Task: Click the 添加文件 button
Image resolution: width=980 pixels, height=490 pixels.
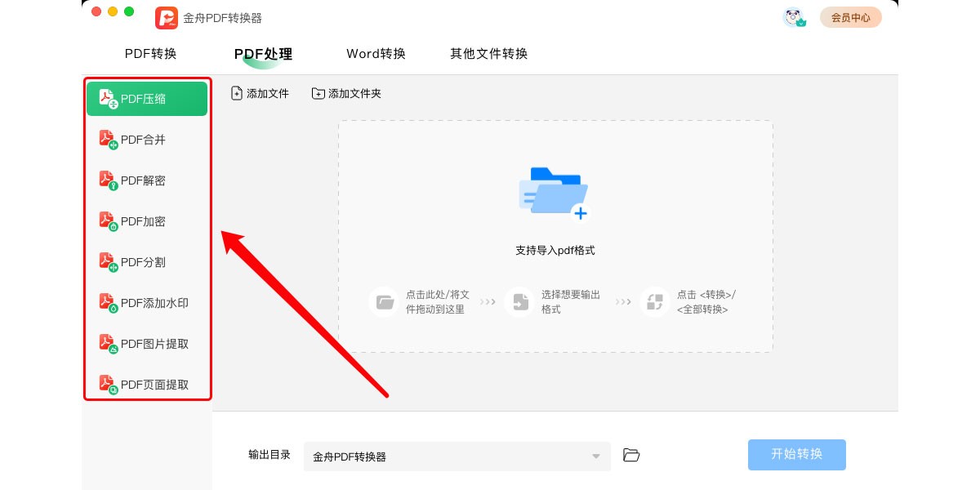Action: (260, 93)
